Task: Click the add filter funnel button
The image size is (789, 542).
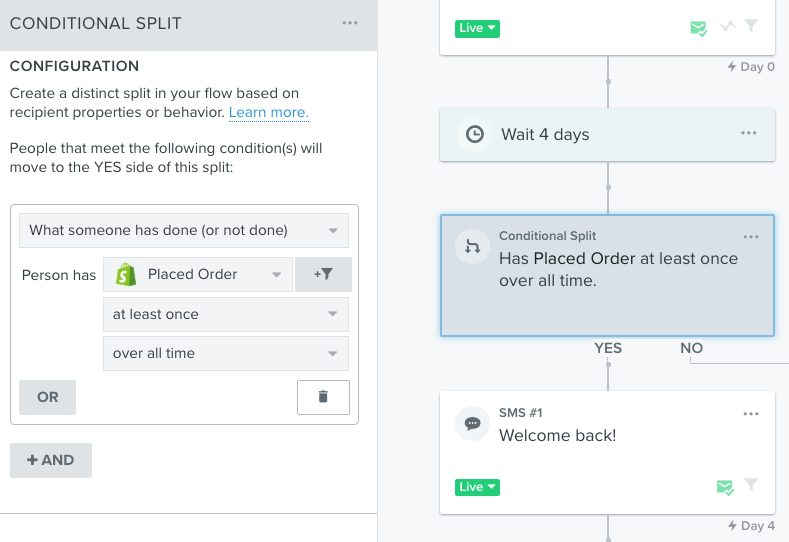Action: click(323, 274)
